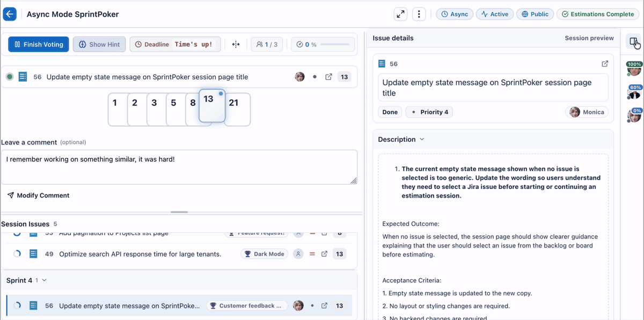The image size is (644, 320).
Task: Select issue 49 Optimize search API row
Action: (x=179, y=254)
